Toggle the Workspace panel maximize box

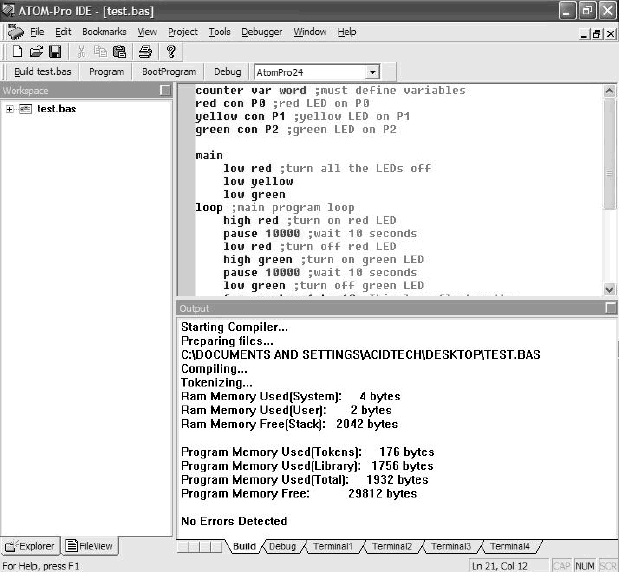pos(165,90)
